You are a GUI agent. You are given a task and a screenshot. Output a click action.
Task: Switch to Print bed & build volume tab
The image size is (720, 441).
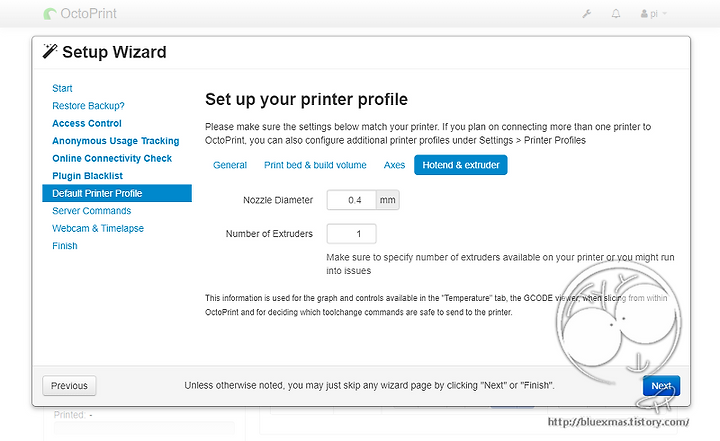point(315,165)
